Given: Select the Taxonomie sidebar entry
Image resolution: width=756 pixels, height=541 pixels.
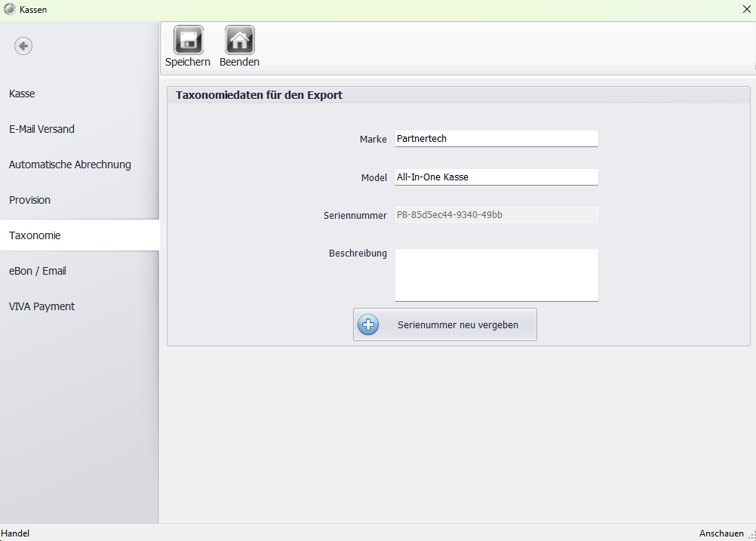Looking at the screenshot, I should point(35,235).
